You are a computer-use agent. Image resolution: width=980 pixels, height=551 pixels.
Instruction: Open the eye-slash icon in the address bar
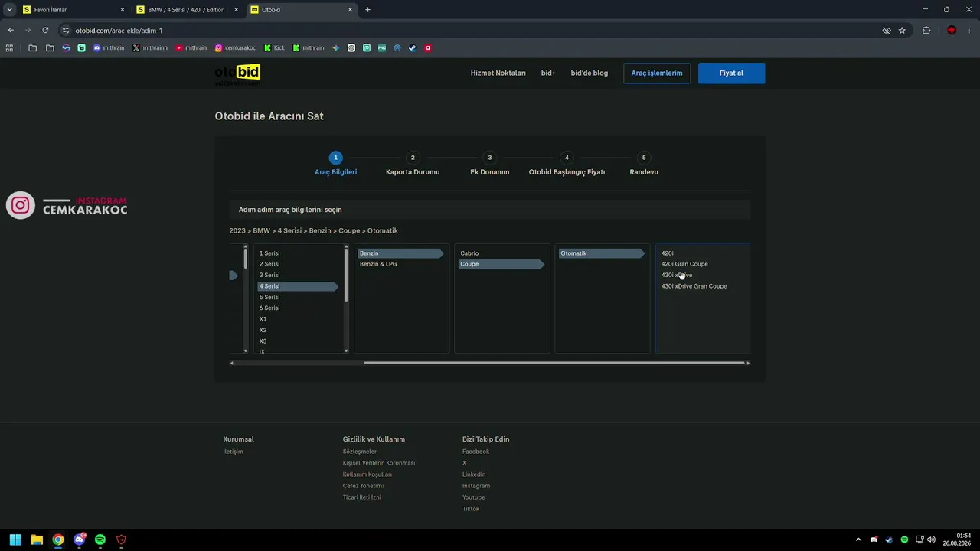[887, 31]
